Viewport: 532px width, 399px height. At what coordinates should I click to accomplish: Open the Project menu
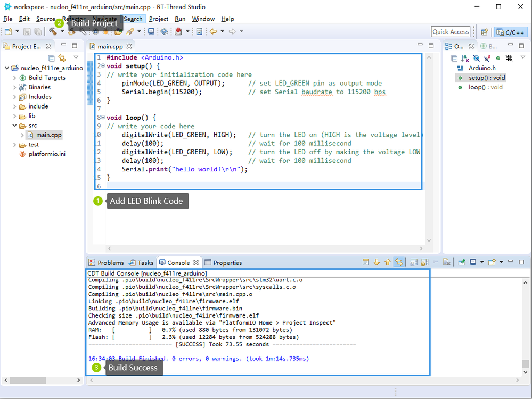(159, 19)
